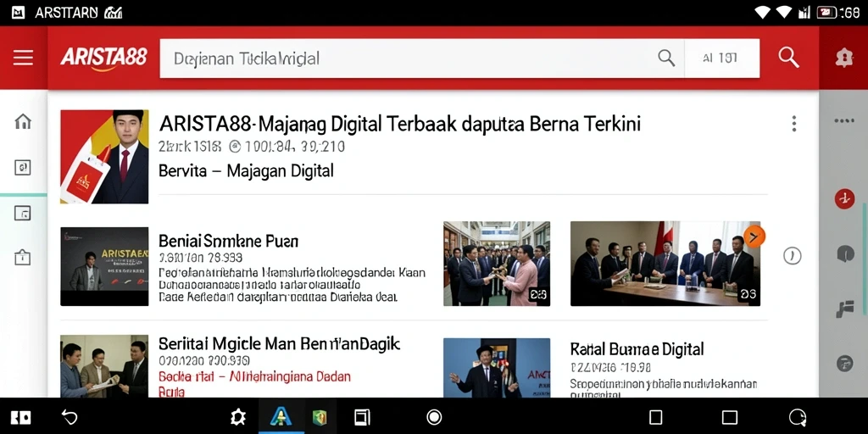Open the second left sidebar icon below Home
Image resolution: width=868 pixels, height=434 pixels.
point(23,167)
